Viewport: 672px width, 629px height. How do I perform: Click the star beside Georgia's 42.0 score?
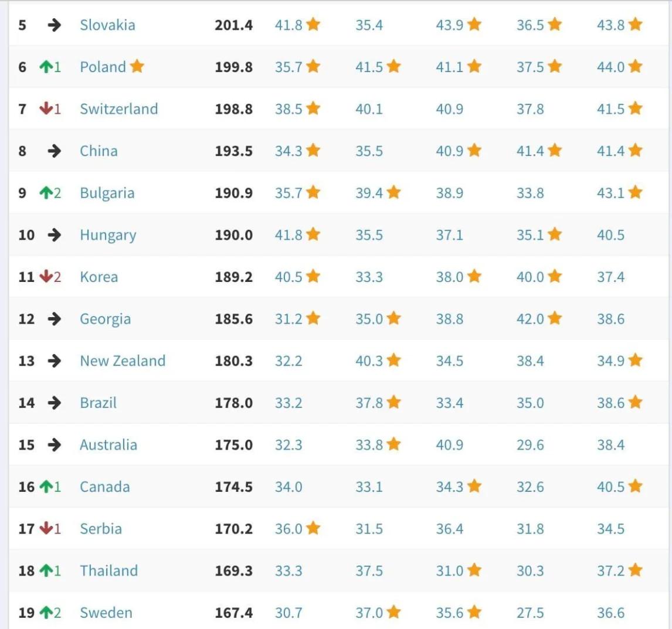coord(555,318)
